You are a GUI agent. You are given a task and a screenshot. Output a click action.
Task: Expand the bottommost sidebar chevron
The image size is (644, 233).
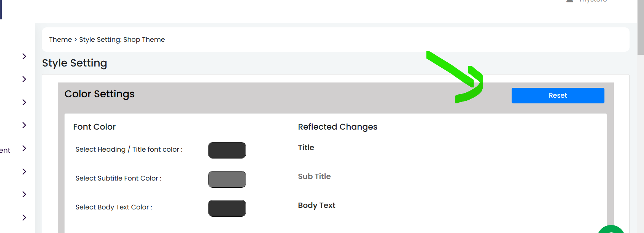pyautogui.click(x=24, y=217)
